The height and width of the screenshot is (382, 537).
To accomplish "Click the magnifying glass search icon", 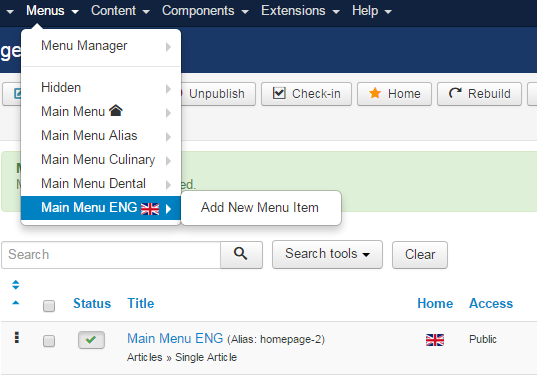I will (241, 254).
